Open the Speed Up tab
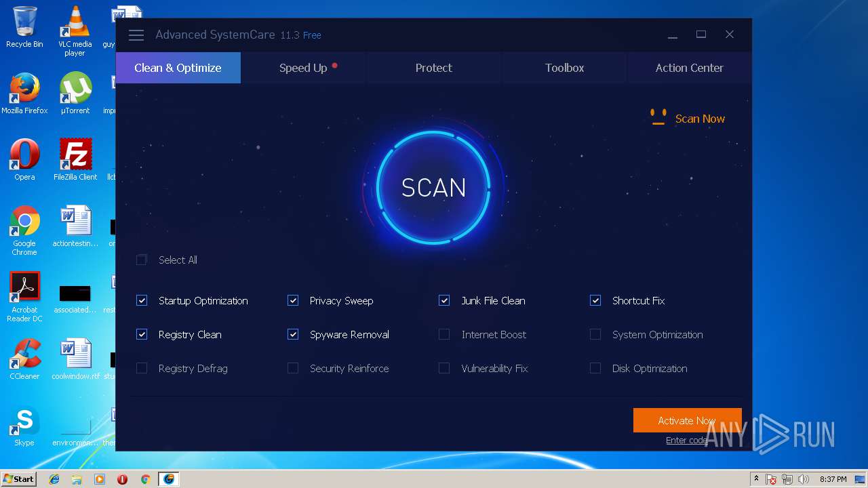This screenshot has width=868, height=488. (303, 68)
